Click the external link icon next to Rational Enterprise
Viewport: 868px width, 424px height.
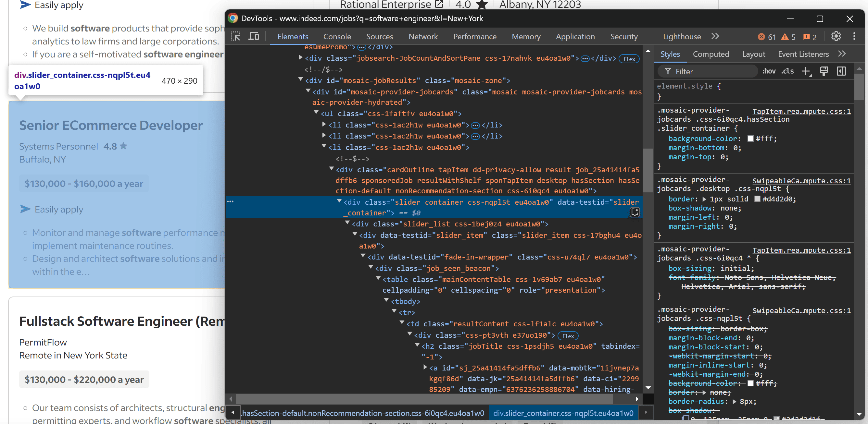click(x=439, y=4)
